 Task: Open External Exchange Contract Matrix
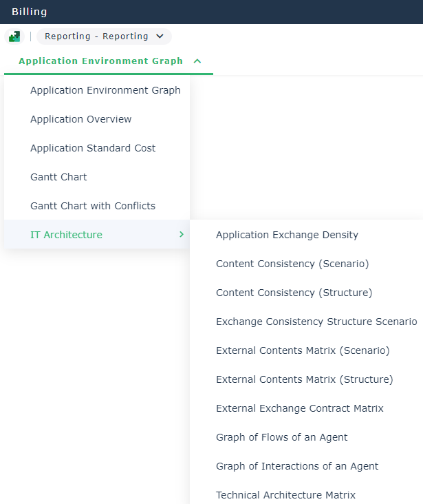coord(299,408)
